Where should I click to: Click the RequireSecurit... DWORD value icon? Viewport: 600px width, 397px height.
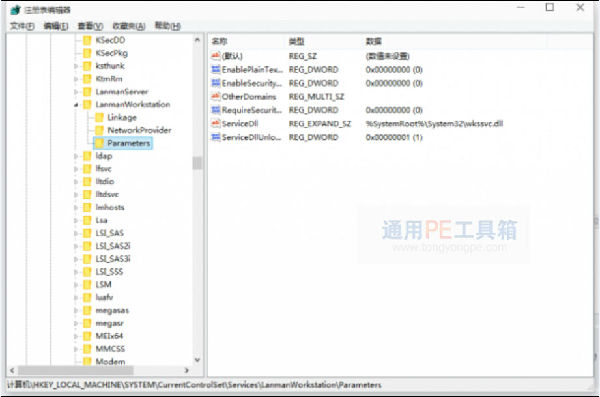(x=216, y=110)
